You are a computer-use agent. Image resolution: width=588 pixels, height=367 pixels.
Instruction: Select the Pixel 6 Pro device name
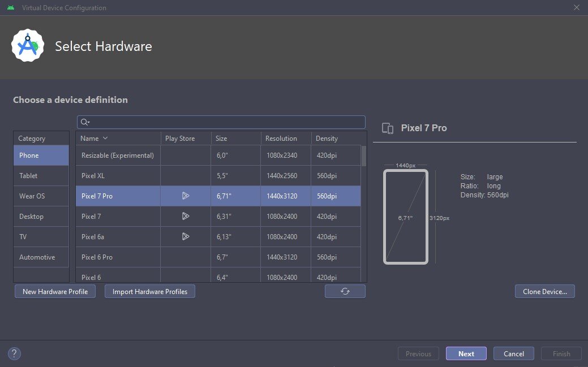[x=97, y=257]
